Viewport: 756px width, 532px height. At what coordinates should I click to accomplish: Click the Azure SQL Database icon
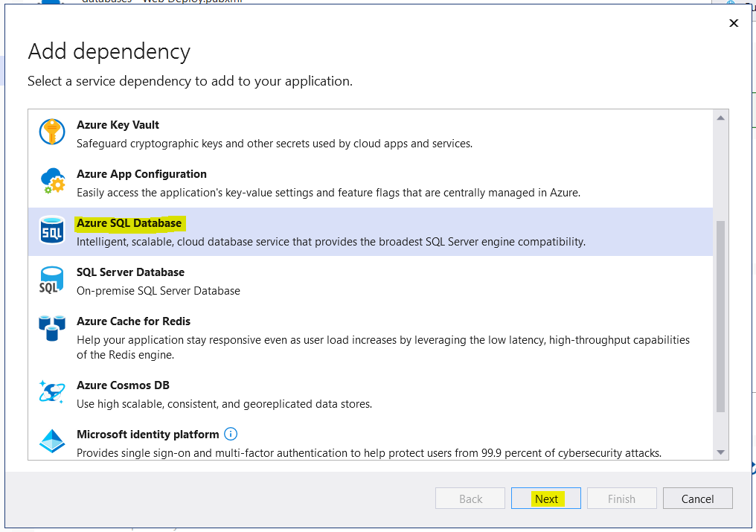(x=52, y=230)
